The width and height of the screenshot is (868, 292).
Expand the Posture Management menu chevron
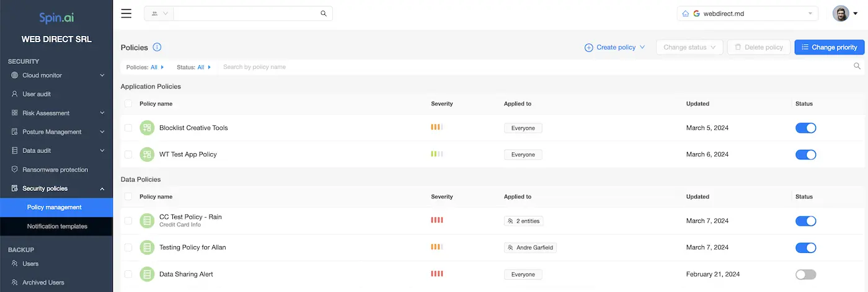(102, 132)
